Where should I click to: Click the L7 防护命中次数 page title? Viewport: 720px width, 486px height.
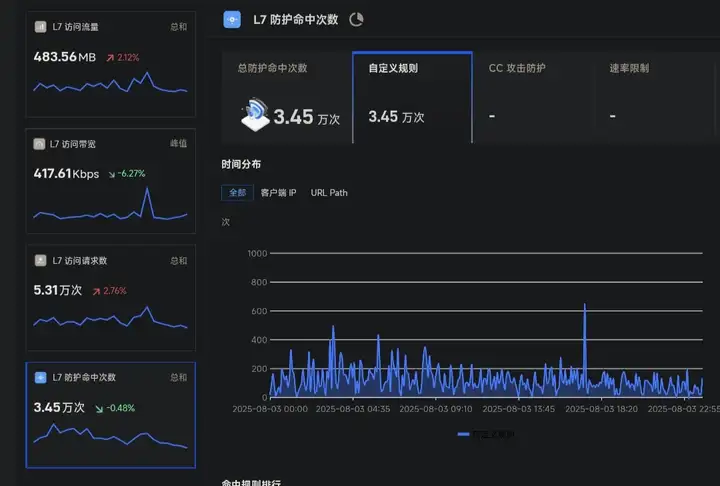[x=296, y=20]
